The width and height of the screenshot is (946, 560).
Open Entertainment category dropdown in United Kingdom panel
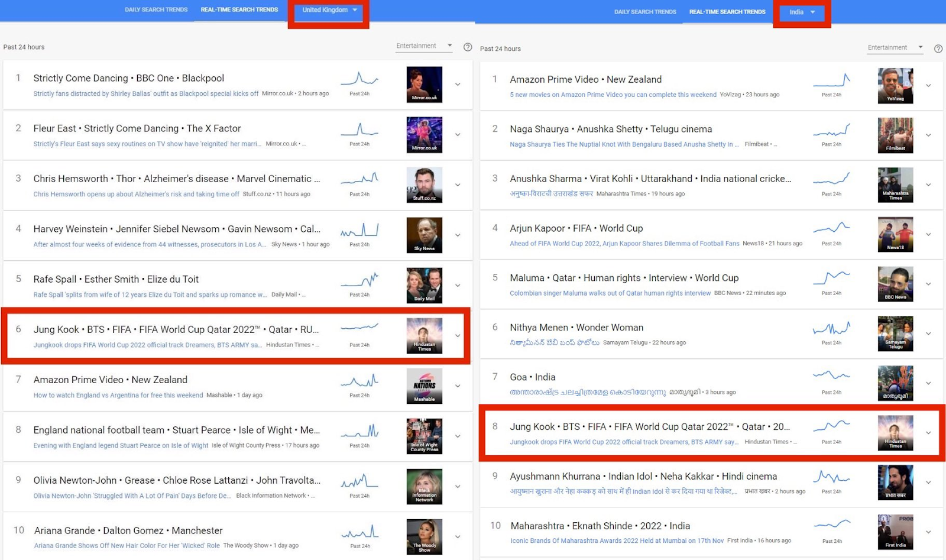point(424,46)
